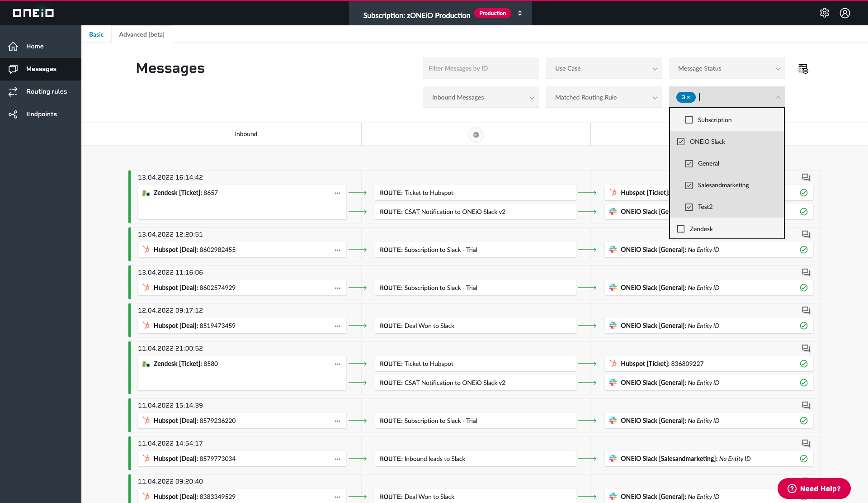Switch to the Advanced [beta] tab

(142, 34)
